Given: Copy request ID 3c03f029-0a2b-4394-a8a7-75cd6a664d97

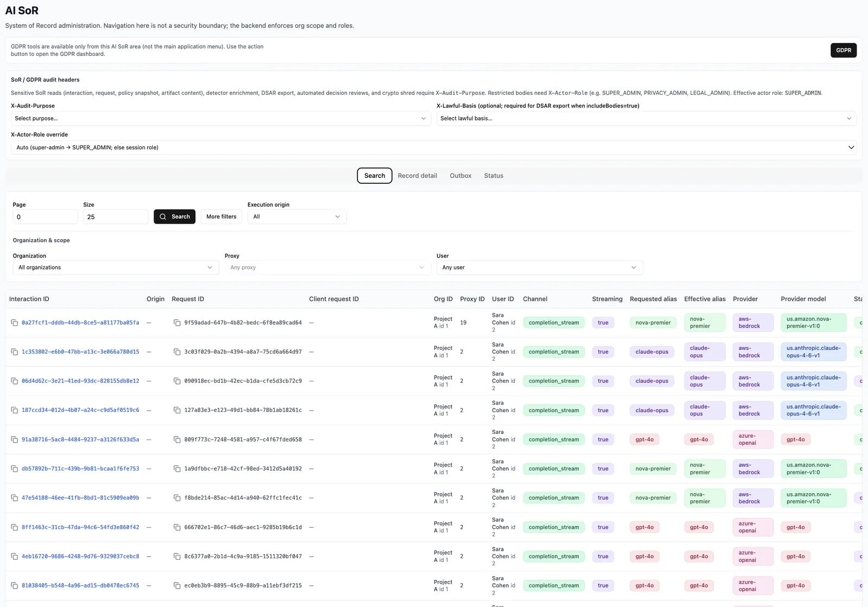Looking at the screenshot, I should (x=177, y=352).
